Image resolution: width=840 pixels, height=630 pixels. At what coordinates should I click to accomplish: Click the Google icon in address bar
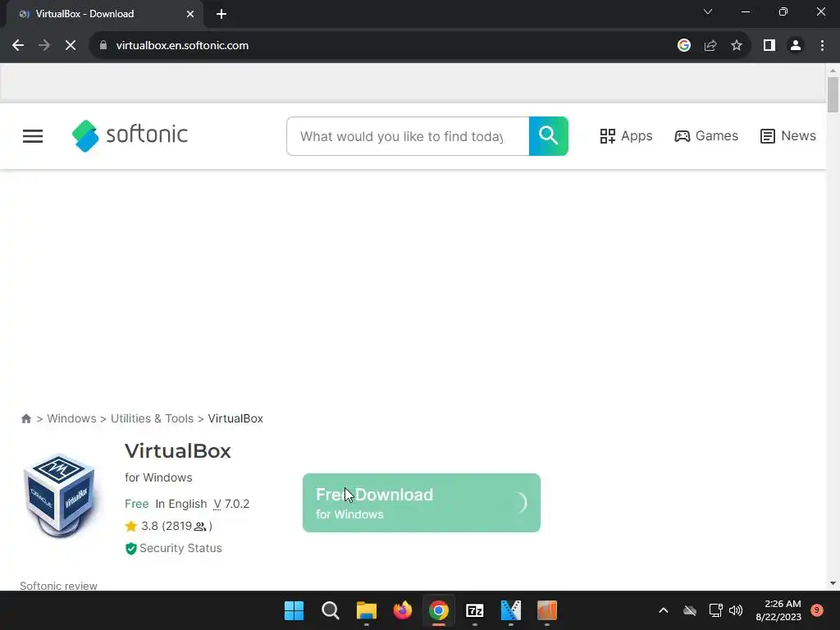tap(683, 46)
